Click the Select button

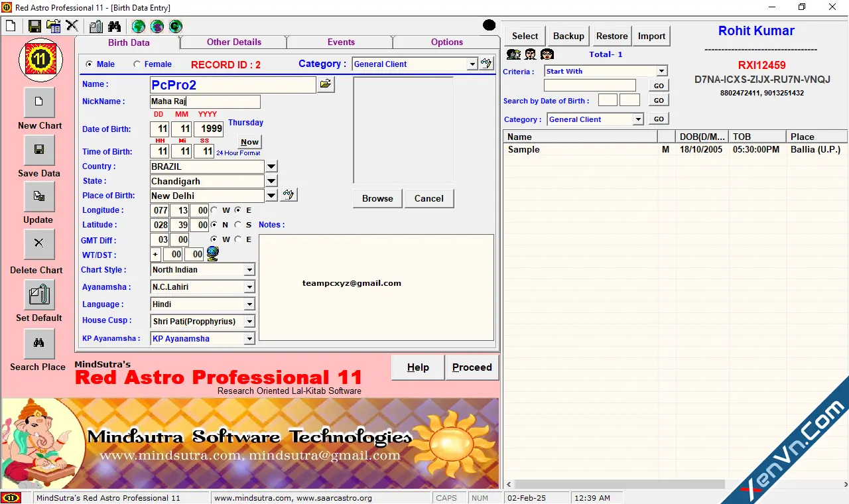point(525,36)
